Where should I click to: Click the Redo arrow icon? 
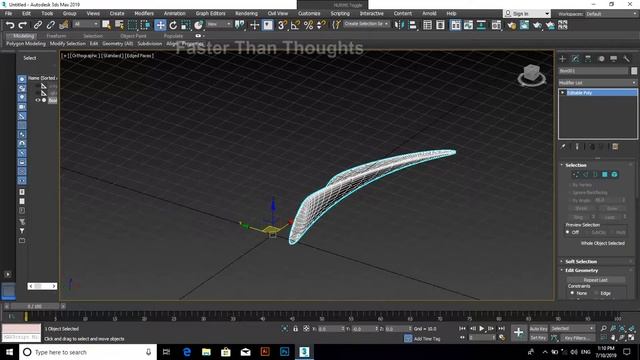point(23,25)
